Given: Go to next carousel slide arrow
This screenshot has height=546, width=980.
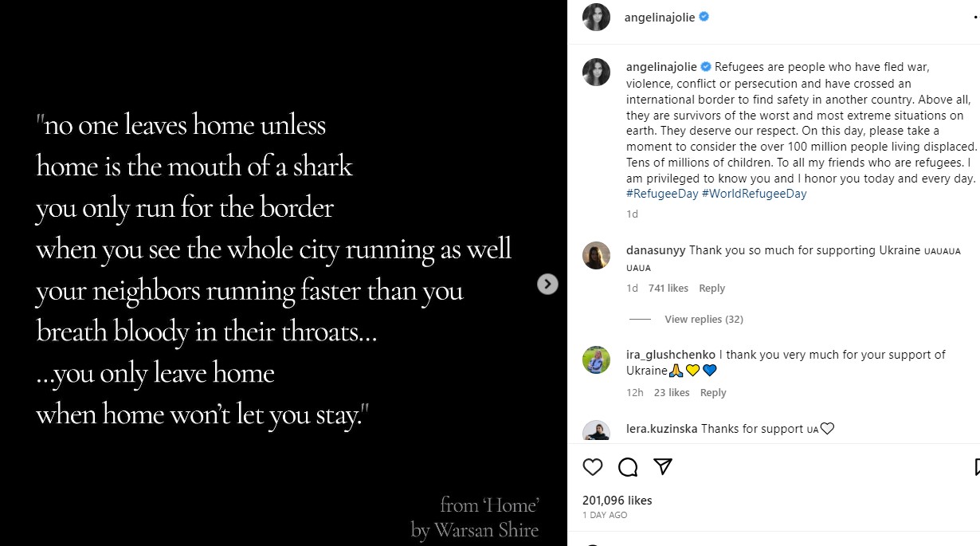Looking at the screenshot, I should click(x=547, y=284).
